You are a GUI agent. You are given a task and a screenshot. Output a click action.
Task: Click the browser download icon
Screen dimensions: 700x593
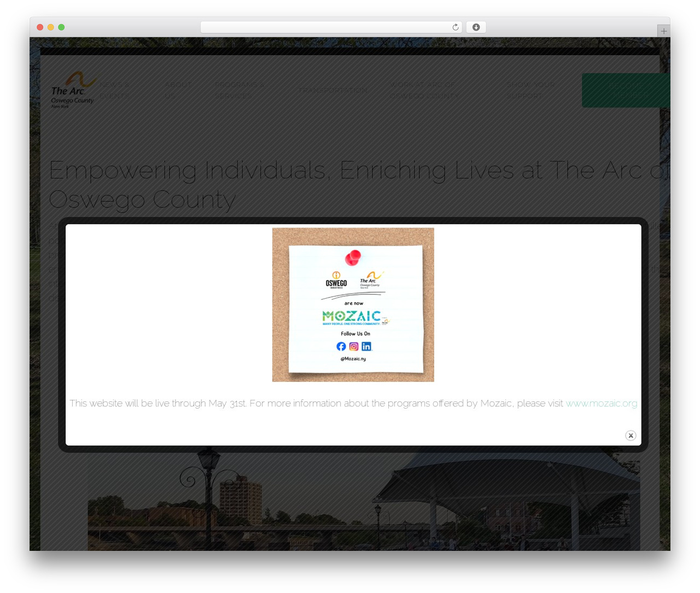pyautogui.click(x=476, y=27)
